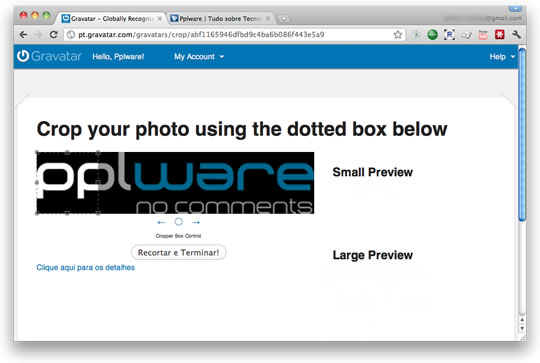This screenshot has width=540, height=363.
Task: Click the cropper box center circle control
Action: pyautogui.click(x=178, y=222)
